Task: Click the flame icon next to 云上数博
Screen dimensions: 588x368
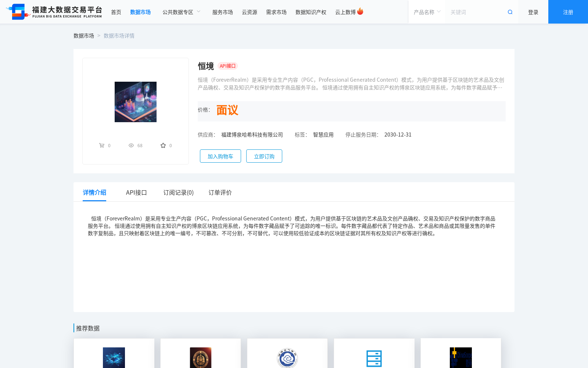Action: pos(360,11)
